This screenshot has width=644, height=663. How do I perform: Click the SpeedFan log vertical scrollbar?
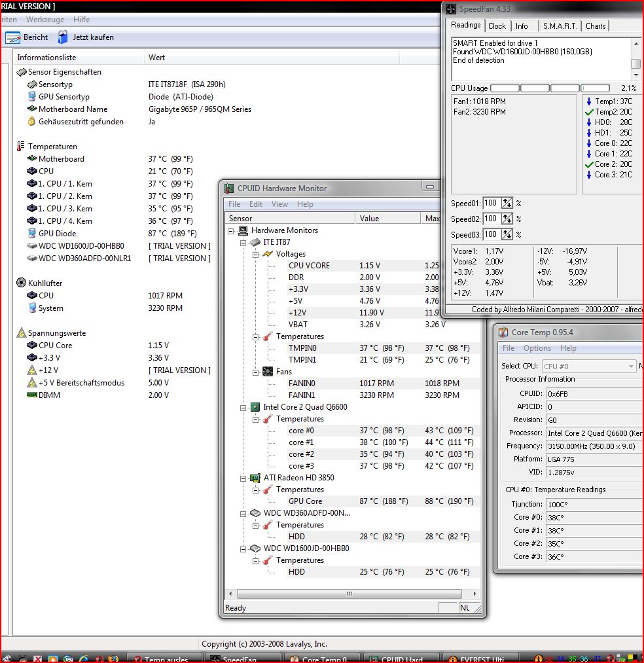[636, 59]
